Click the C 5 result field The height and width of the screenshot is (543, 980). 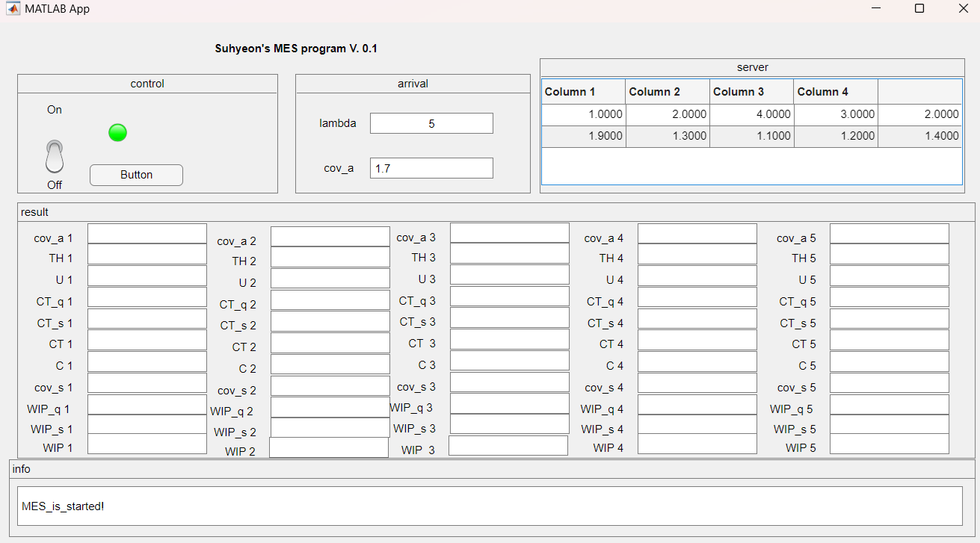890,362
